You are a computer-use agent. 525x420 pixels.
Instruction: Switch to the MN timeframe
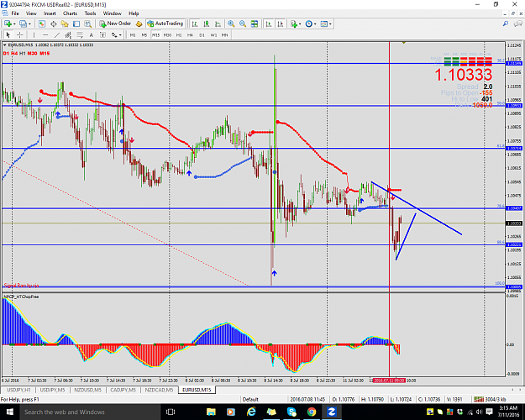coord(224,34)
